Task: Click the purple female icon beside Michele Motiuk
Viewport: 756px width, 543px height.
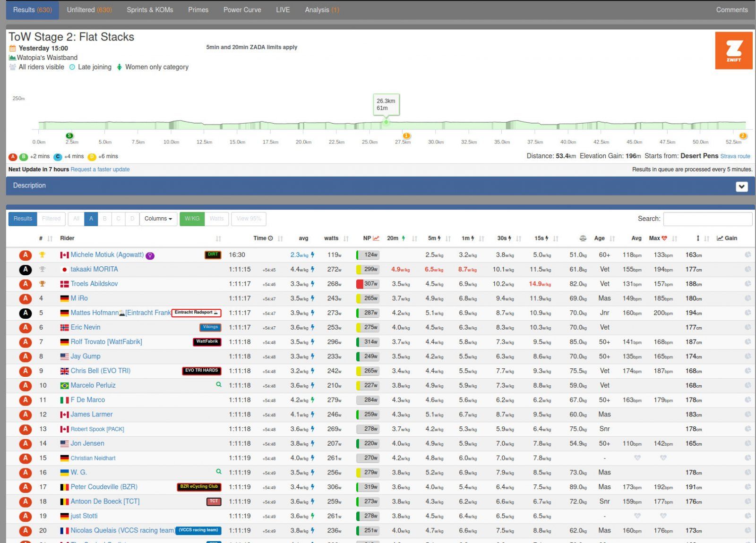Action: [150, 255]
